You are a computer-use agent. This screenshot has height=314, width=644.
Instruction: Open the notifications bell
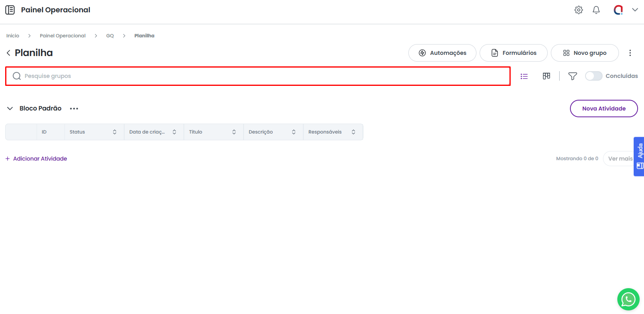pos(596,10)
